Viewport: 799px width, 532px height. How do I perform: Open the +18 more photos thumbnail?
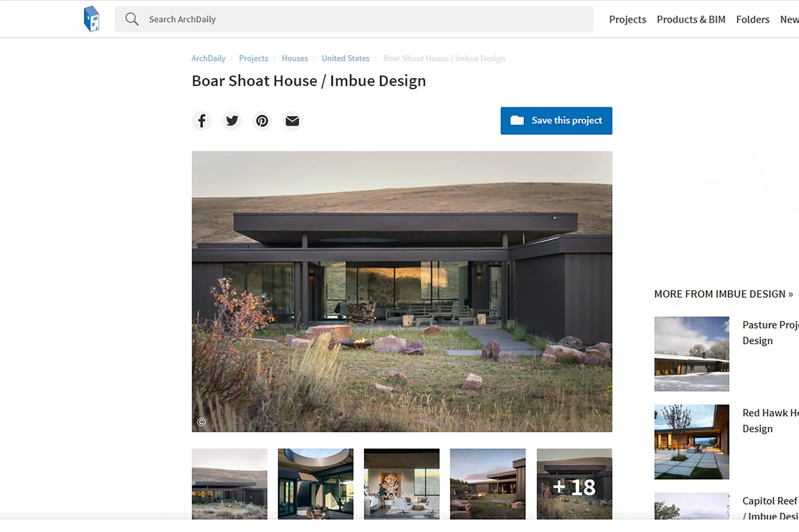coord(574,484)
